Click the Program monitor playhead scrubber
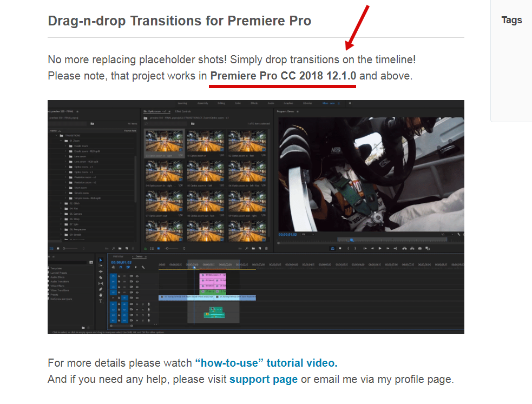The width and height of the screenshot is (532, 404). click(x=351, y=240)
